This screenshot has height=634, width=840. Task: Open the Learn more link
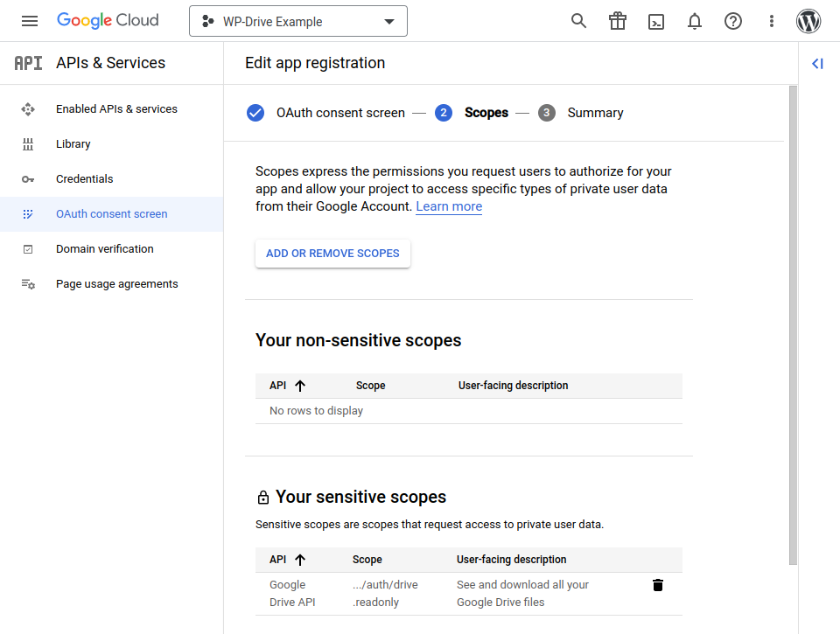tap(448, 206)
